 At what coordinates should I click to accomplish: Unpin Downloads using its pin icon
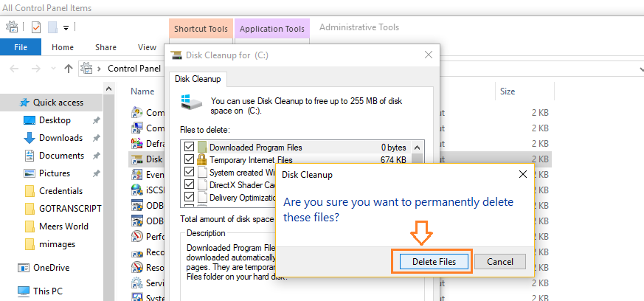pos(96,139)
